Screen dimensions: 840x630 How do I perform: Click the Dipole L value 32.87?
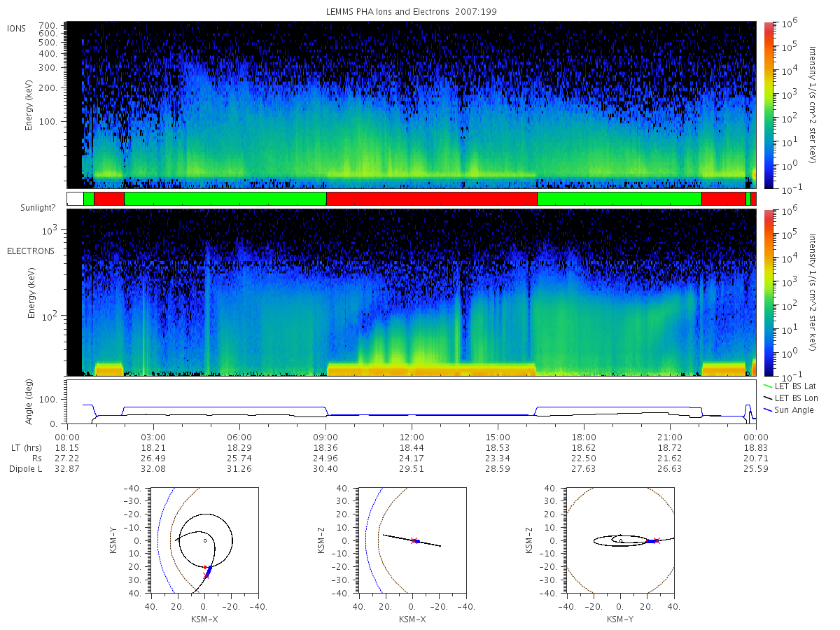(x=67, y=468)
